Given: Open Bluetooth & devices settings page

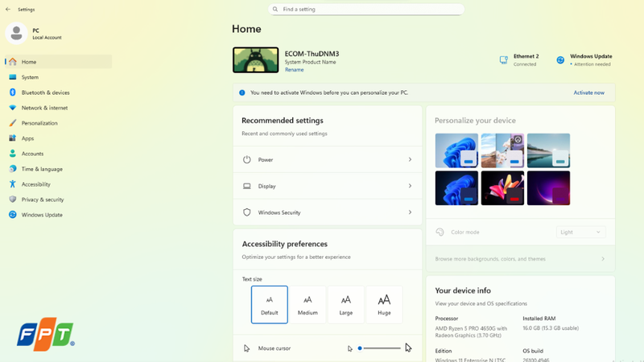Looking at the screenshot, I should (58, 93).
